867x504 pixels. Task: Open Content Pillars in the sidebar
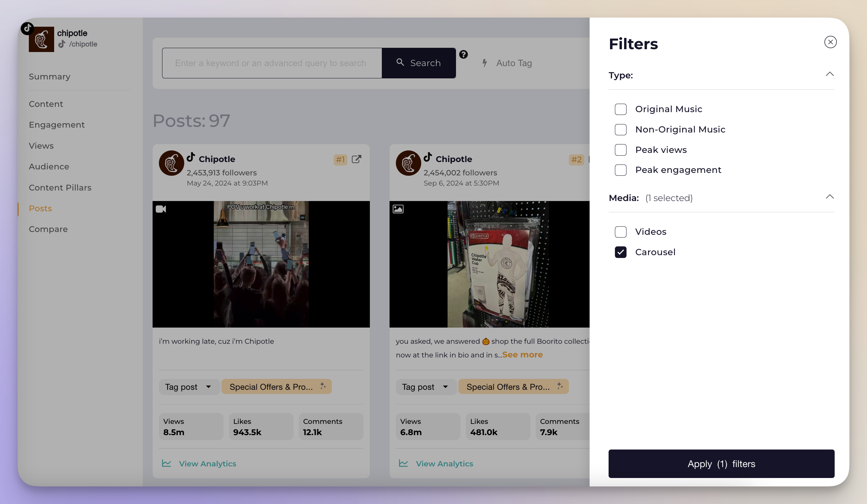click(x=60, y=188)
